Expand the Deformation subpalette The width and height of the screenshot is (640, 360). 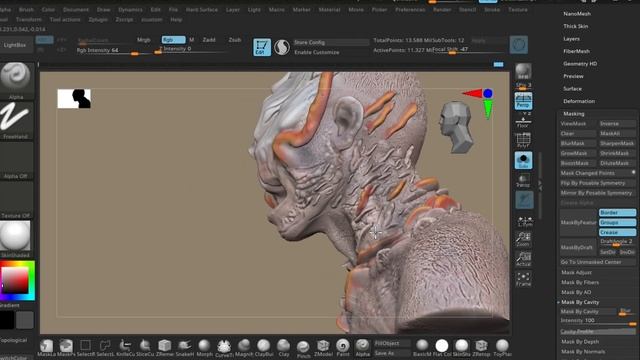tap(579, 101)
